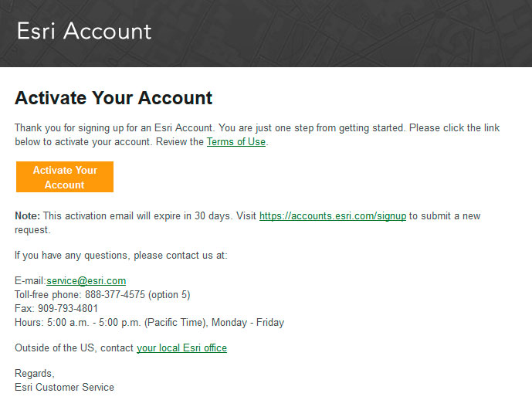This screenshot has width=532, height=417.
Task: Visit the accounts.esri.com/signup link
Action: (333, 215)
